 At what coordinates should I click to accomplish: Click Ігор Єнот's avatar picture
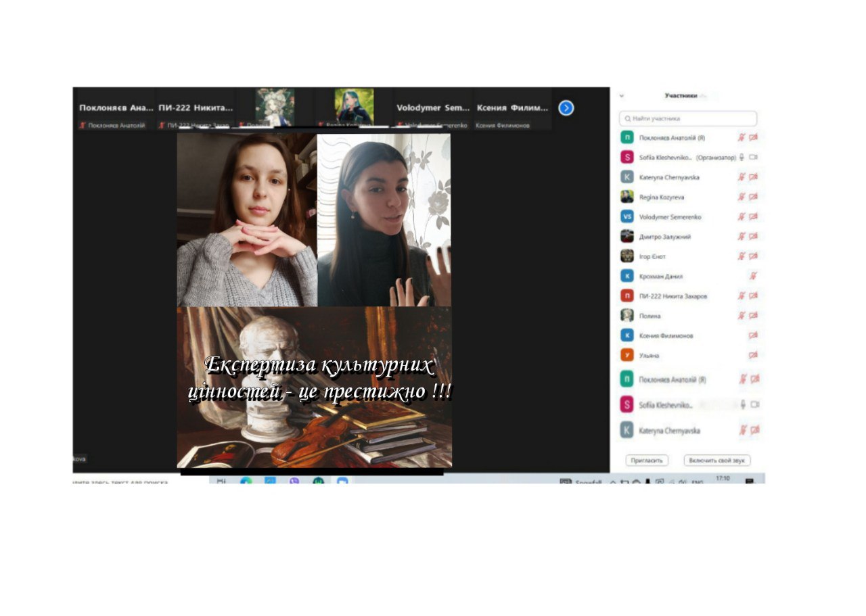pyautogui.click(x=627, y=256)
